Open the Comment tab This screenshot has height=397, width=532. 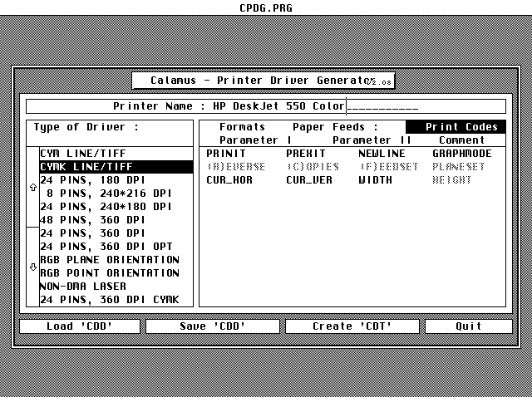click(461, 140)
